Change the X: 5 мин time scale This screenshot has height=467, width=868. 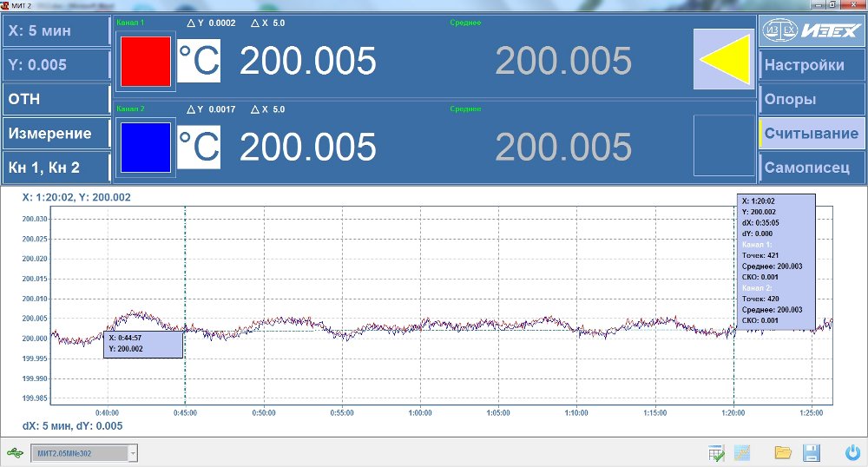click(56, 31)
